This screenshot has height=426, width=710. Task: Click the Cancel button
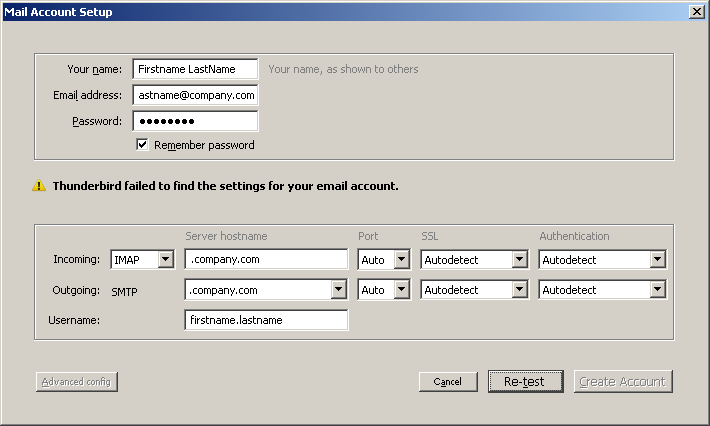448,382
